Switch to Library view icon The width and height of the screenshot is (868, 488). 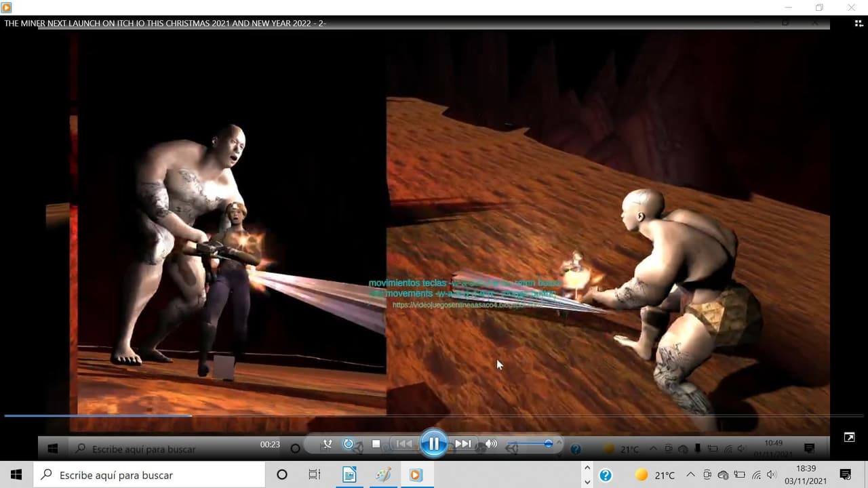(859, 22)
